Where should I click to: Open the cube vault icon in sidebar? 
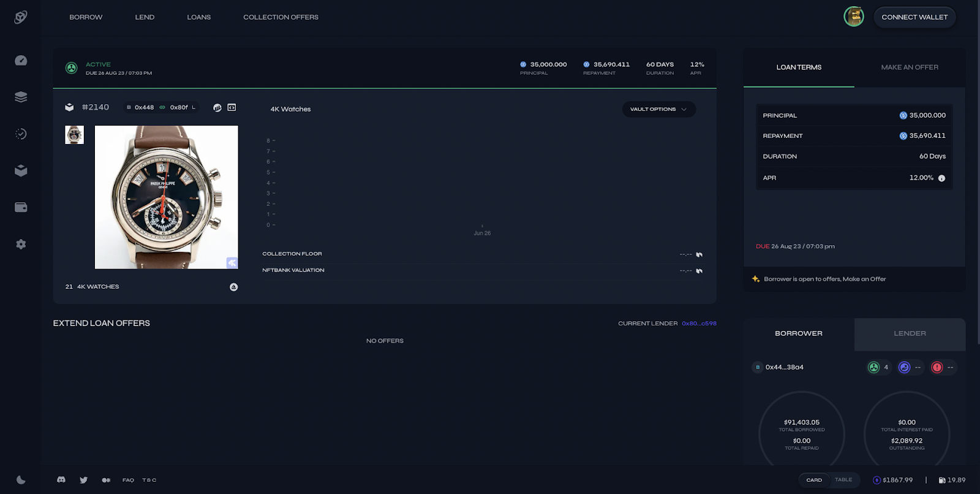(21, 170)
